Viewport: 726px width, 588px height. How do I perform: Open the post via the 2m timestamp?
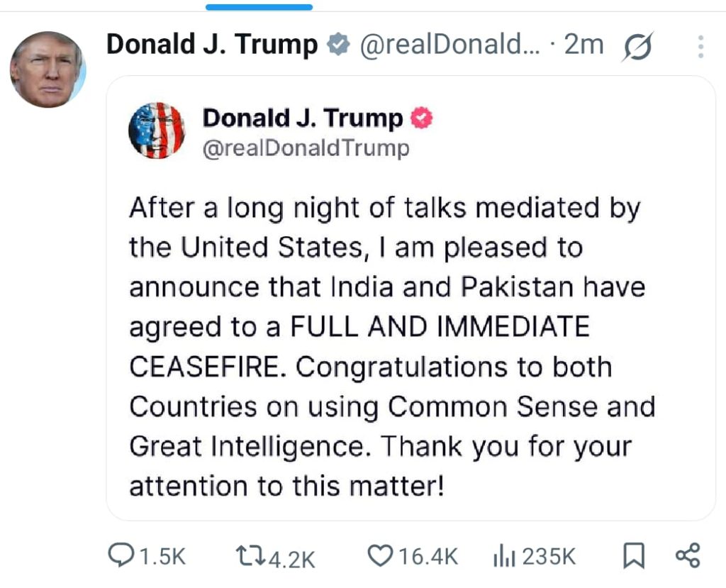[583, 45]
